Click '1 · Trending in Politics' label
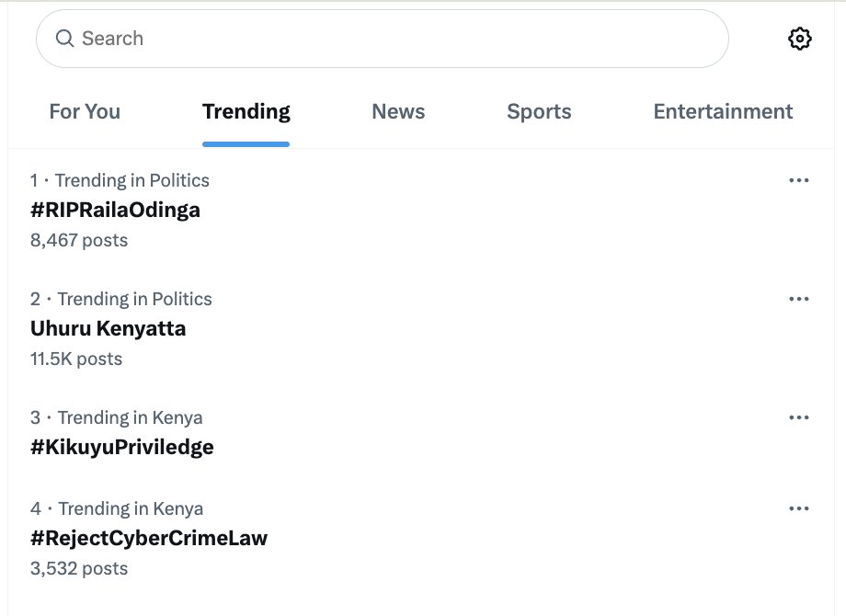This screenshot has width=846, height=616. pyautogui.click(x=120, y=180)
